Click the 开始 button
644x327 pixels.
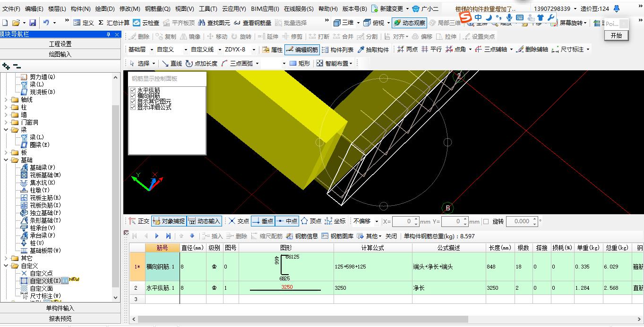pyautogui.click(x=616, y=35)
